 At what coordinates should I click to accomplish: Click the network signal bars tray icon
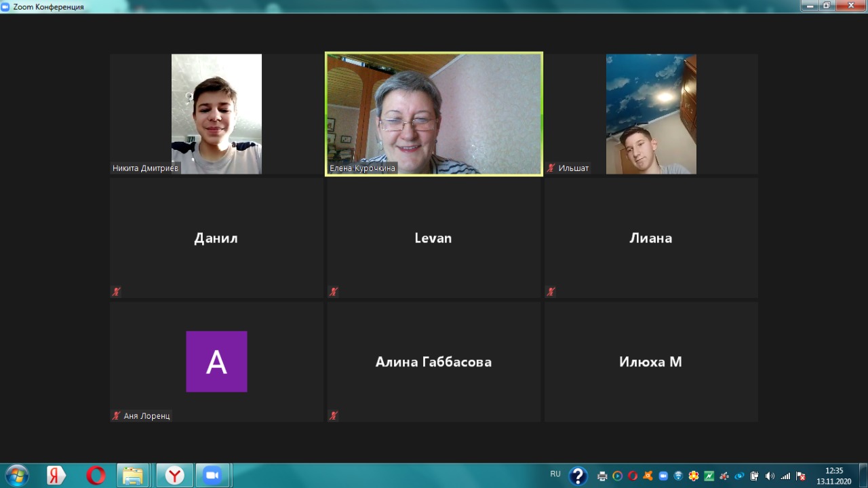coord(785,476)
